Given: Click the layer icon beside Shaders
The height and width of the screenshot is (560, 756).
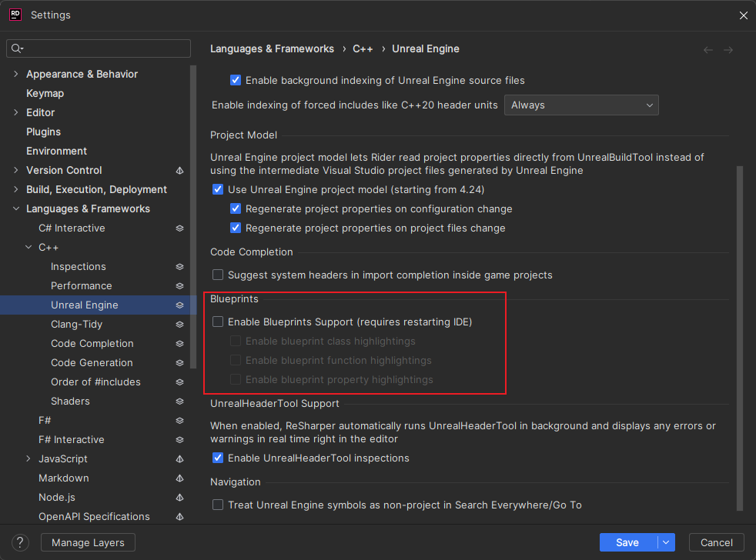Looking at the screenshot, I should (180, 402).
